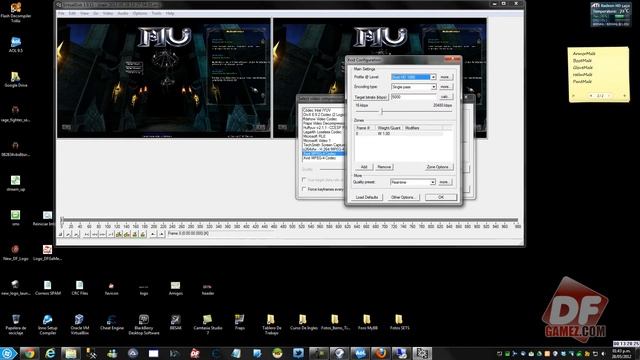Click the Weight/Quant column header
640x360 pixels.
pos(389,128)
